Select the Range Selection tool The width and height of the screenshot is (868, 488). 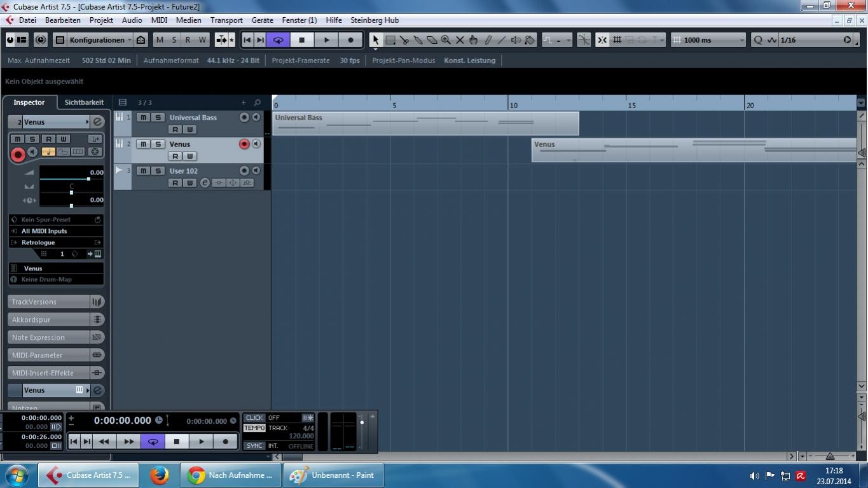pos(390,40)
